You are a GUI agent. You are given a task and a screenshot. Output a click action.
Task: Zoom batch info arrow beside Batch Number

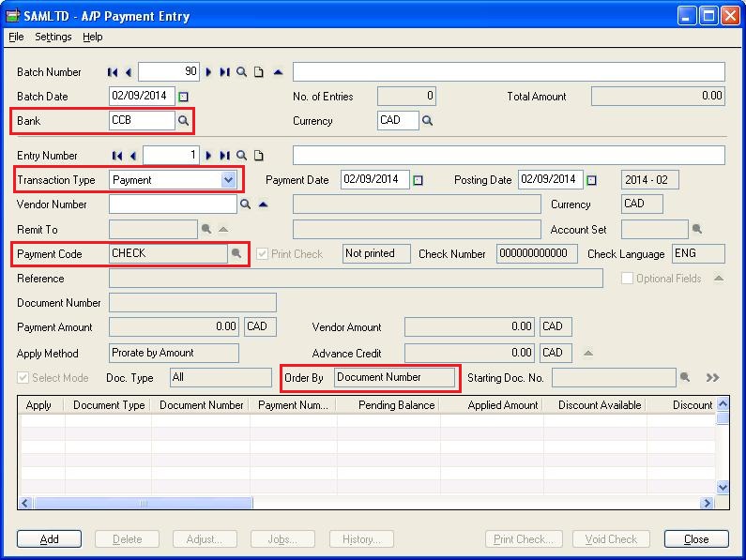[x=279, y=72]
